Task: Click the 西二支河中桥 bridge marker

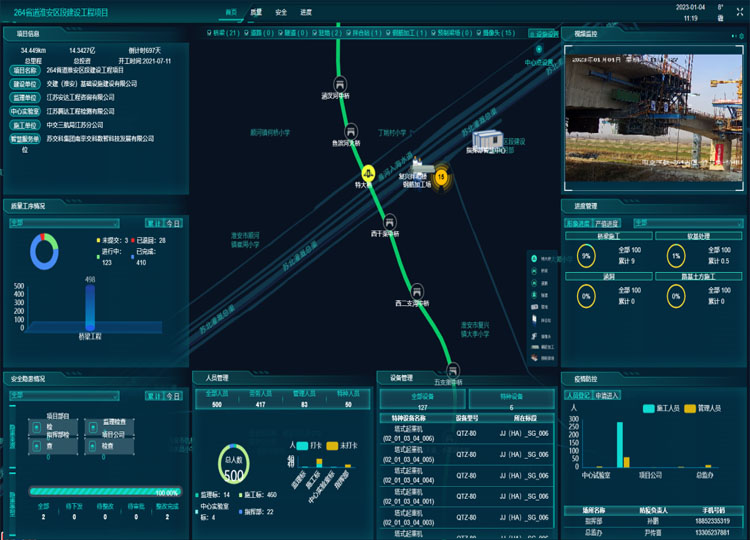Action: [x=417, y=291]
